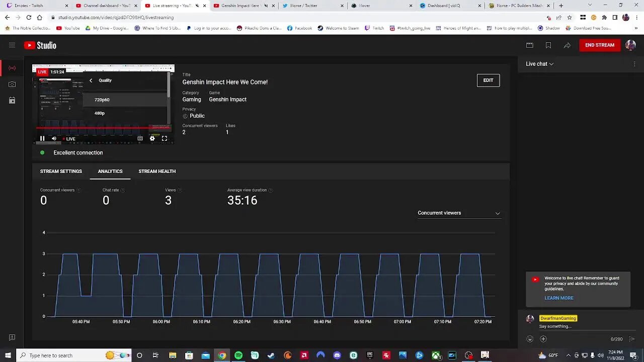This screenshot has height=362, width=644.
Task: Reload the page
Action: (x=29, y=17)
